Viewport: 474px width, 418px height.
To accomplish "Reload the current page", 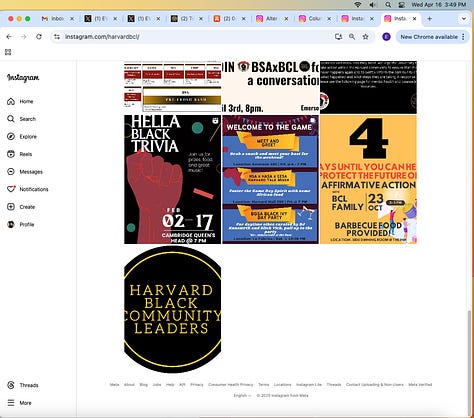I will pos(39,37).
